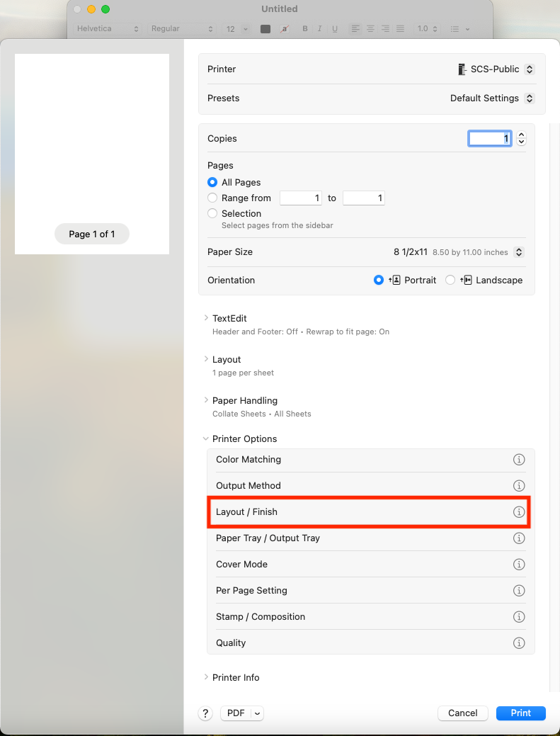Open Per Page Setting printer option
The width and height of the screenshot is (560, 736).
point(370,591)
